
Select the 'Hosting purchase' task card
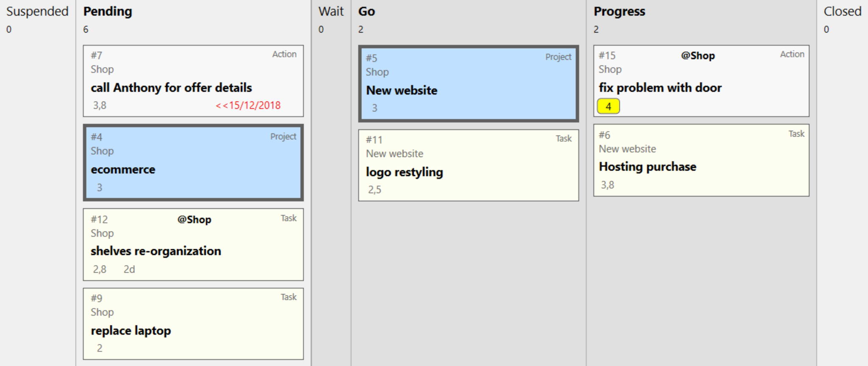coord(701,160)
